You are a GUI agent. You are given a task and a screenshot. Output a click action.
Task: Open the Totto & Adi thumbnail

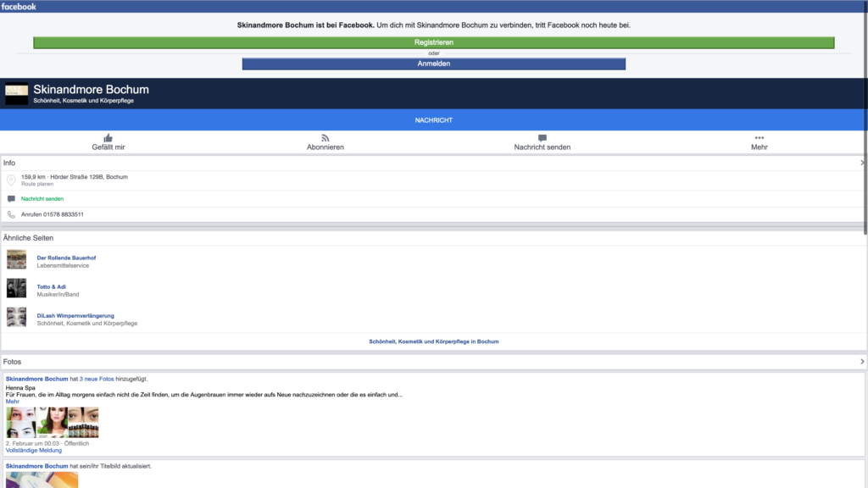16,288
